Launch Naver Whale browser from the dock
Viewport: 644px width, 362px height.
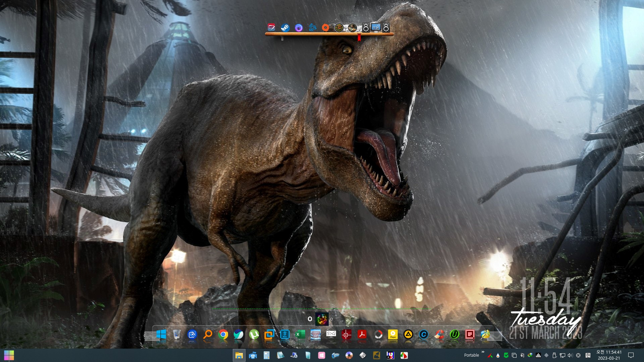(x=238, y=334)
